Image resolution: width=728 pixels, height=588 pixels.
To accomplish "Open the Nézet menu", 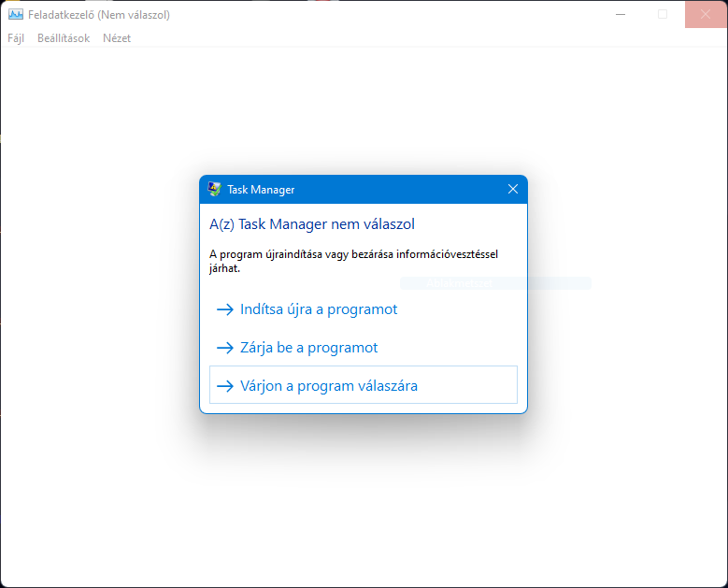I will 117,38.
